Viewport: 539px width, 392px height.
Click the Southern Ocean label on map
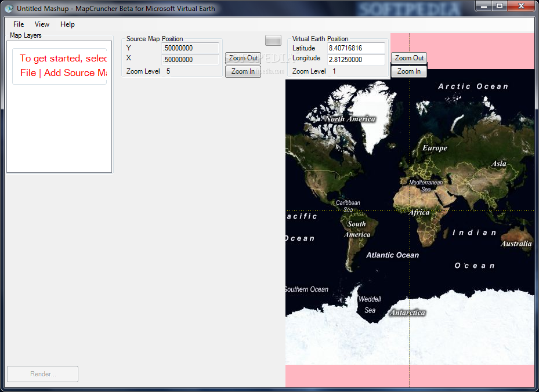(x=306, y=289)
